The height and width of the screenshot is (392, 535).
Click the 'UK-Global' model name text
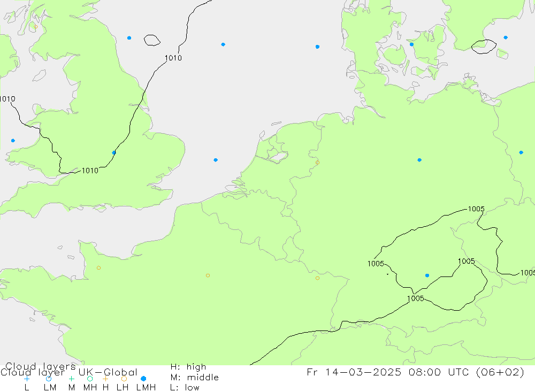(108, 372)
